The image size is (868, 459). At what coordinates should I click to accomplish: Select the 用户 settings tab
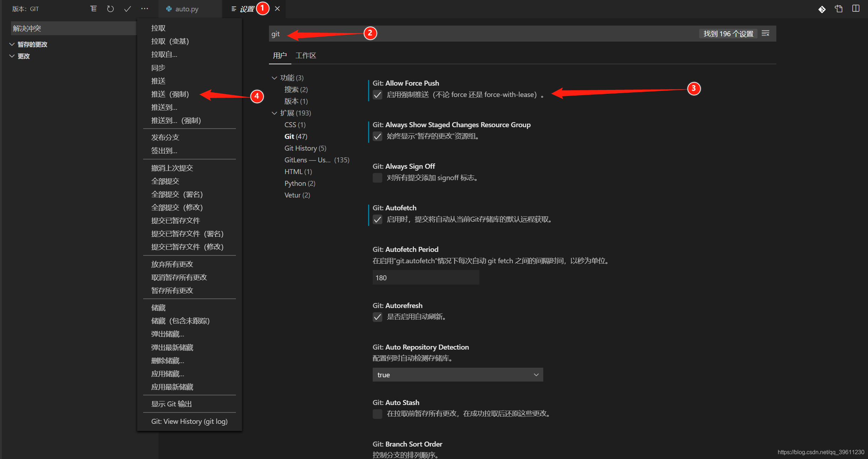pos(280,55)
